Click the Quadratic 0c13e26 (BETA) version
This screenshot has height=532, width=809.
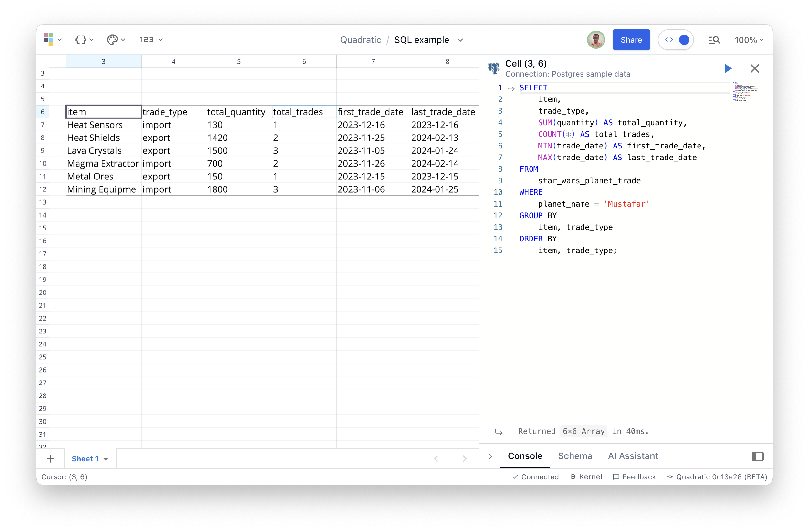(x=717, y=476)
